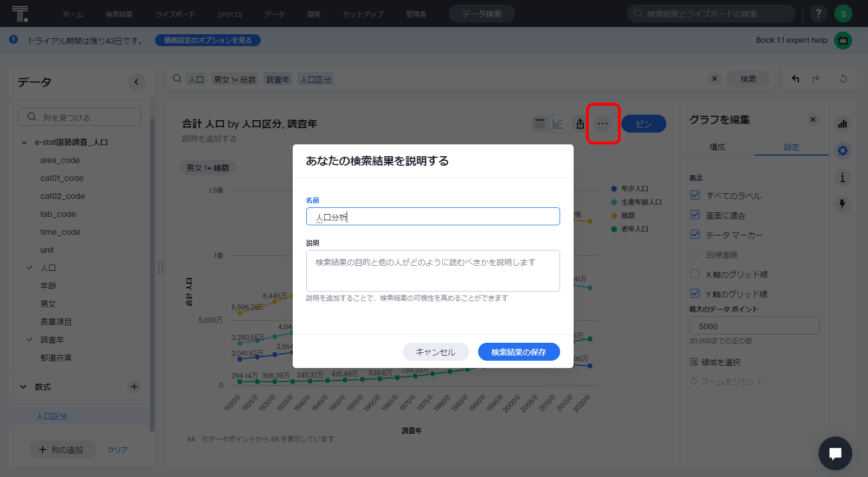
Task: View the SpotIQ insights lightning icon
Action: 842,205
